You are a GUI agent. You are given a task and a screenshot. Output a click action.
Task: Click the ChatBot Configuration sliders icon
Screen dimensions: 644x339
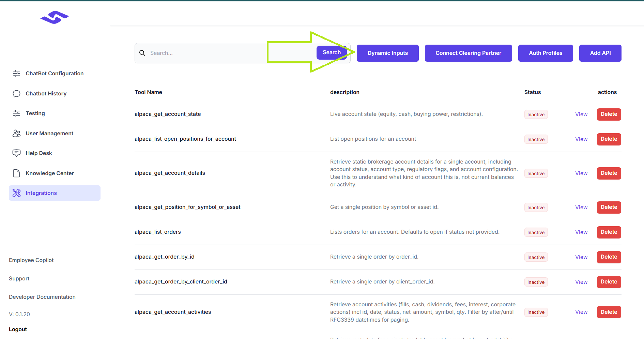tap(16, 74)
